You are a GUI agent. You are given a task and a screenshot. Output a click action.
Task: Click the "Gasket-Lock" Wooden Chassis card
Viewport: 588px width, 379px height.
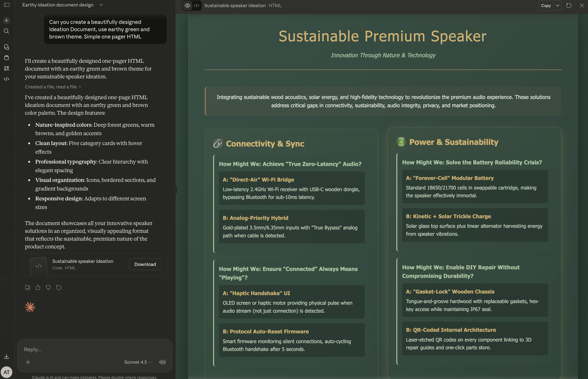click(475, 300)
